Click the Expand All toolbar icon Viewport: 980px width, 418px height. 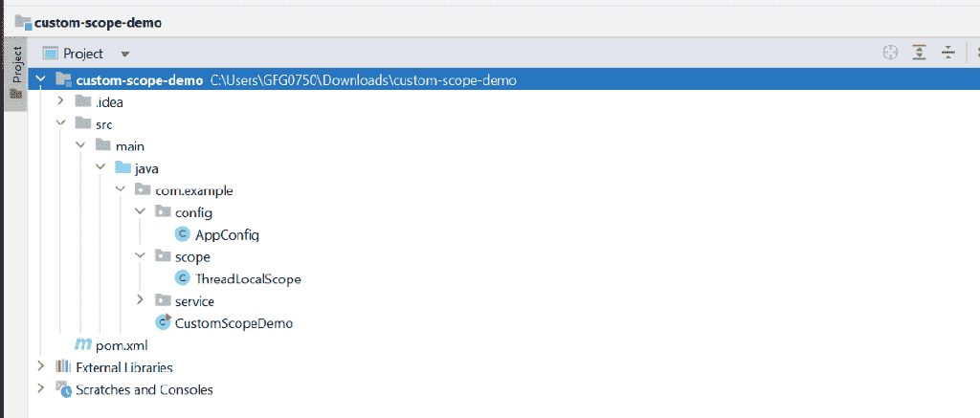tap(919, 54)
